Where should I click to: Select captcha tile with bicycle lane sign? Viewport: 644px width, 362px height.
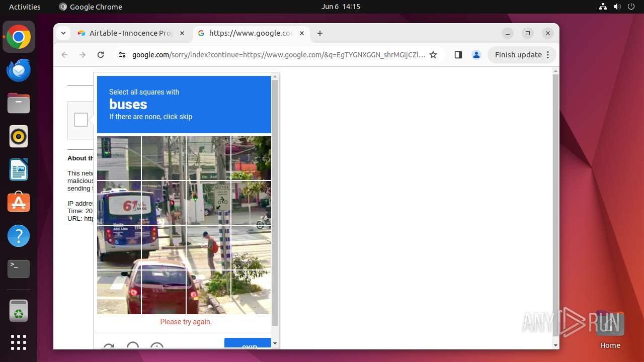(209, 203)
